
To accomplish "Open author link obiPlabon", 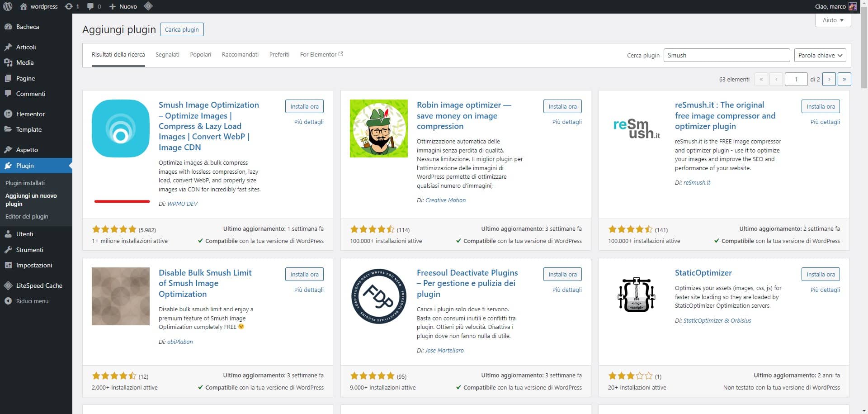I will point(180,342).
